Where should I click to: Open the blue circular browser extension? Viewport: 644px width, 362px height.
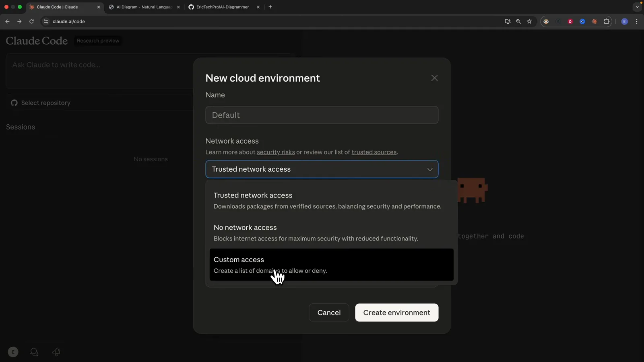pyautogui.click(x=582, y=21)
